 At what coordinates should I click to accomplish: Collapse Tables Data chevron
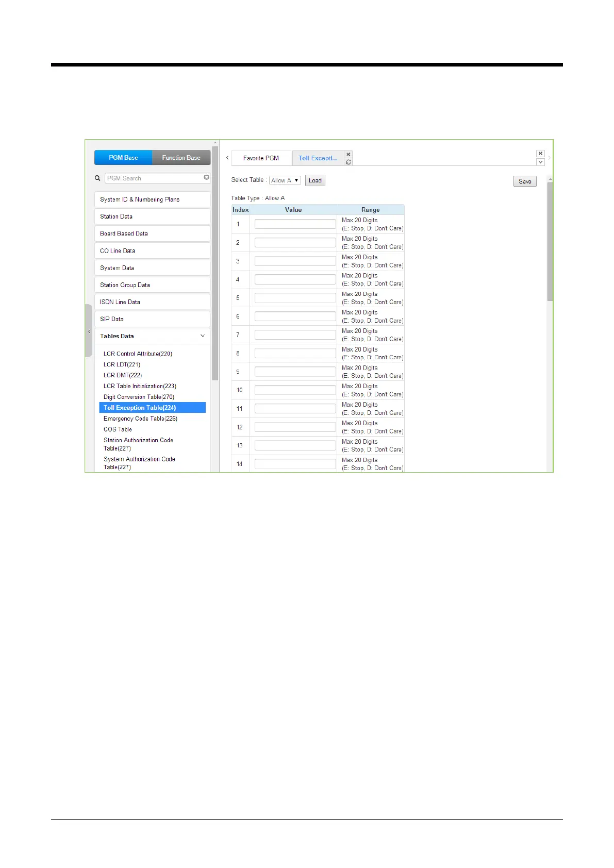click(x=203, y=336)
